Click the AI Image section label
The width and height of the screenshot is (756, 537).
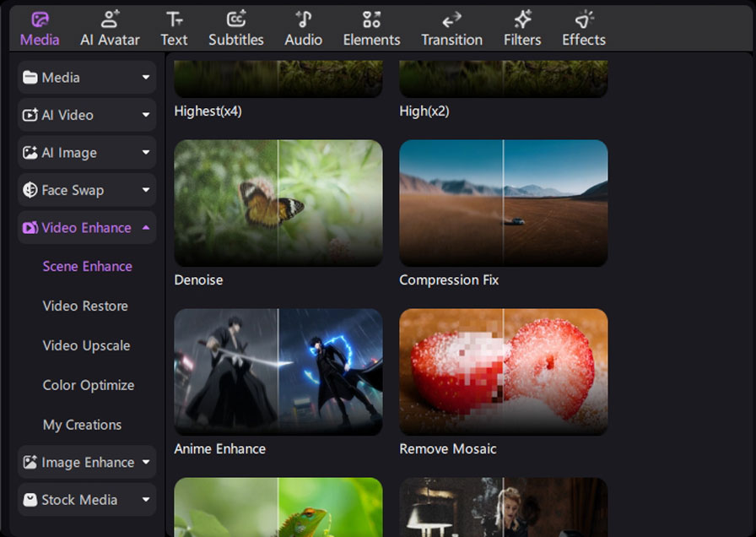tap(69, 153)
